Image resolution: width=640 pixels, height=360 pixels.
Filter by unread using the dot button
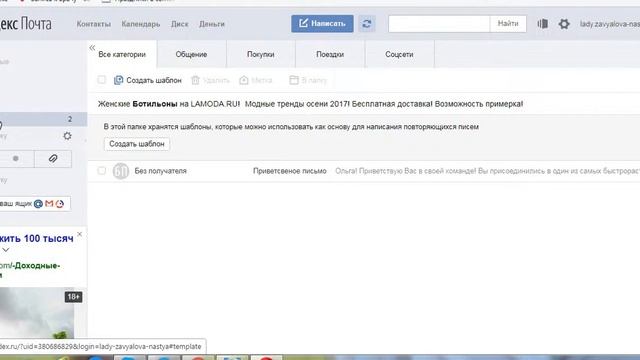pos(16,159)
